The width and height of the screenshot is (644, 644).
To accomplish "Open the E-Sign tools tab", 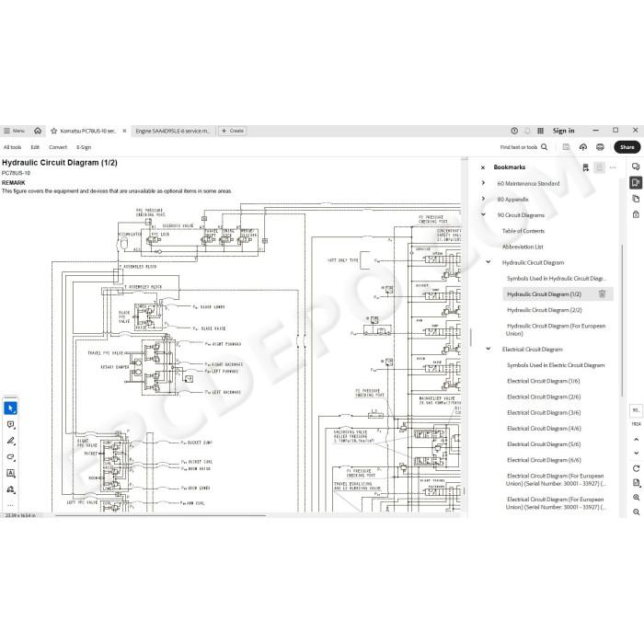I will (84, 147).
